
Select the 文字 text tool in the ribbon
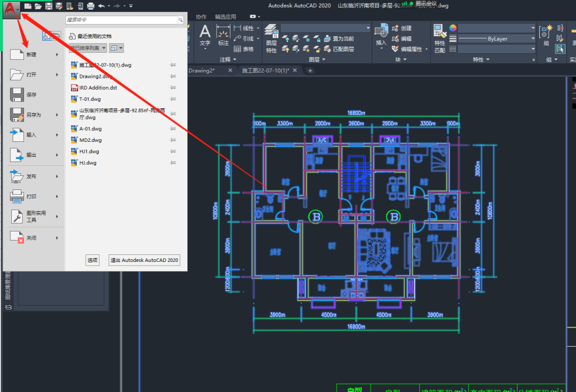point(205,36)
